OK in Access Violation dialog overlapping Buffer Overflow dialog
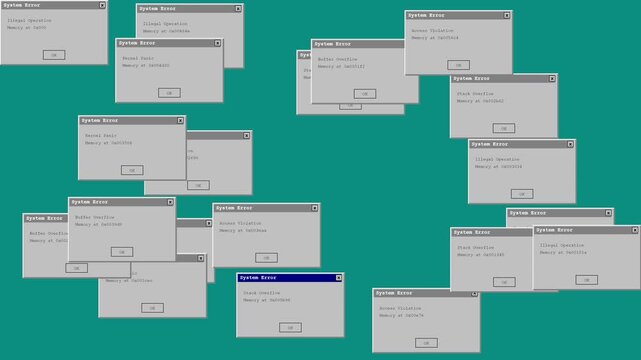The width and height of the screenshot is (641, 360). tap(458, 65)
